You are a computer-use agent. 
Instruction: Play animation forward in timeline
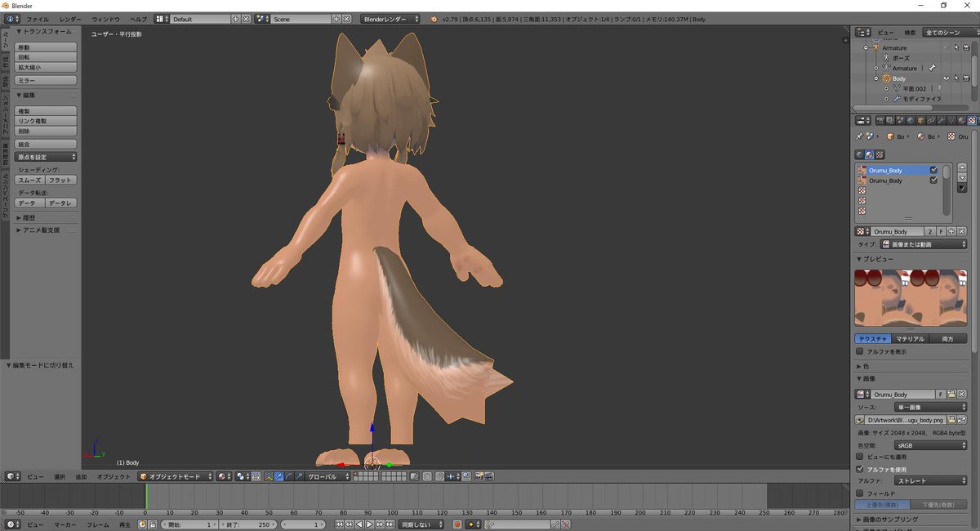pyautogui.click(x=369, y=524)
